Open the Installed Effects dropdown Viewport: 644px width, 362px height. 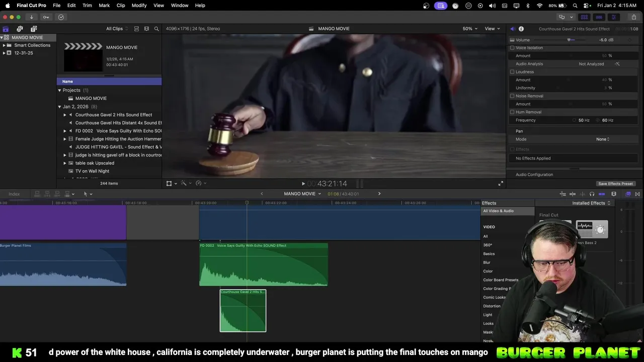pos(591,203)
